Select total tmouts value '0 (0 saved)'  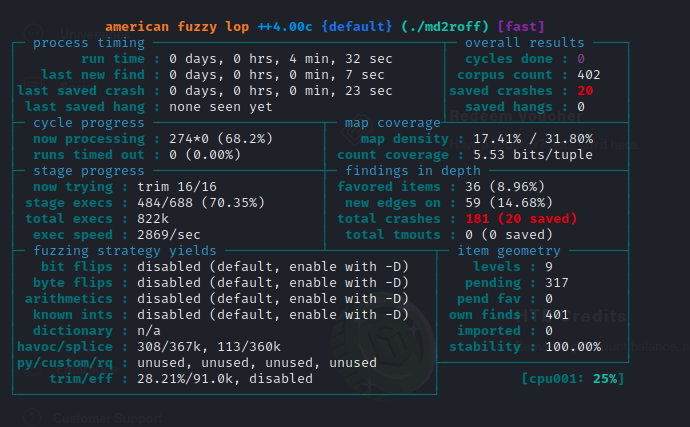pyautogui.click(x=509, y=235)
